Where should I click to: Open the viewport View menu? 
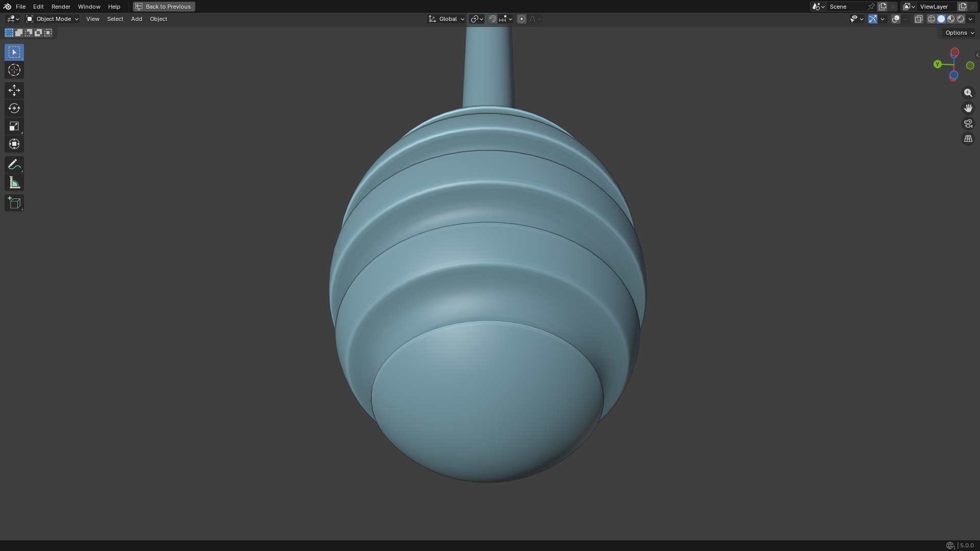92,19
